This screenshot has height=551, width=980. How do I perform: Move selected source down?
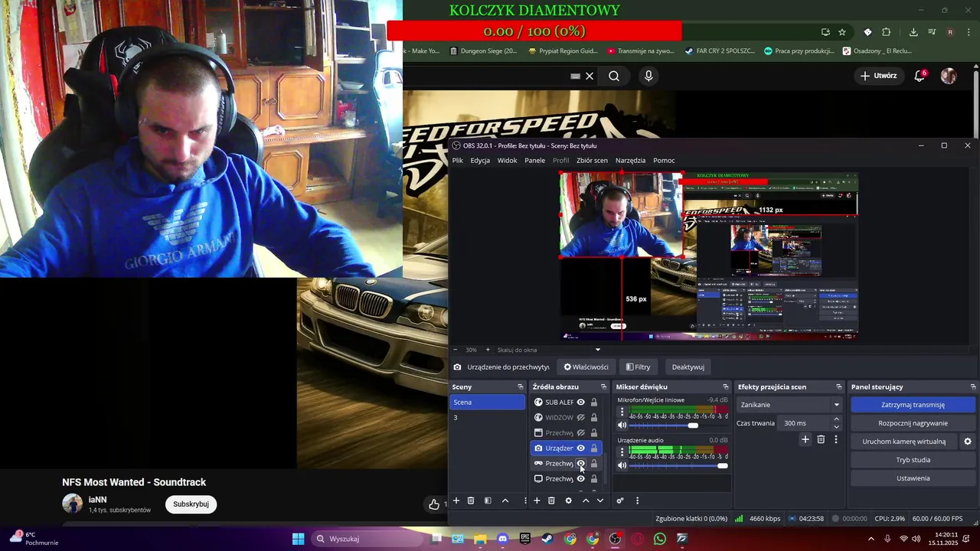[600, 500]
